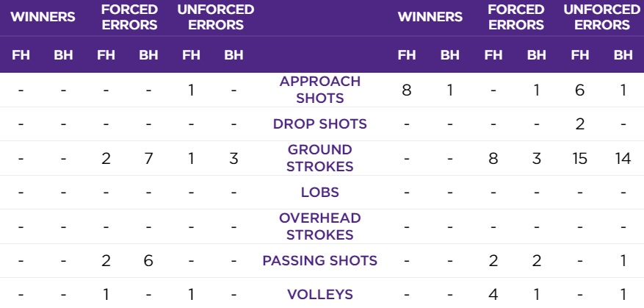Click the value 14 in Ground Strokes row

click(x=623, y=157)
